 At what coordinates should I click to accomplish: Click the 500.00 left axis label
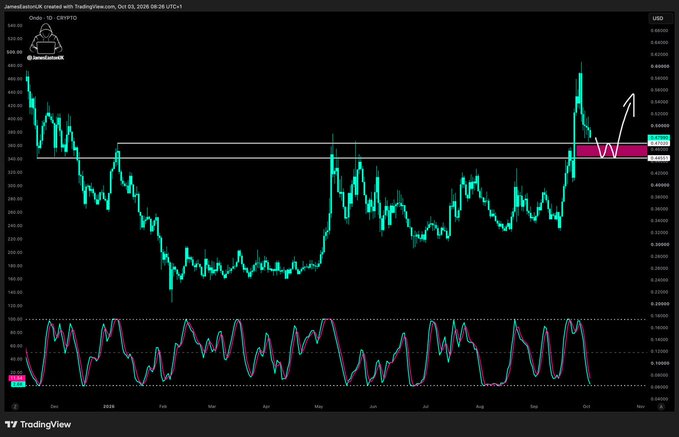point(15,52)
